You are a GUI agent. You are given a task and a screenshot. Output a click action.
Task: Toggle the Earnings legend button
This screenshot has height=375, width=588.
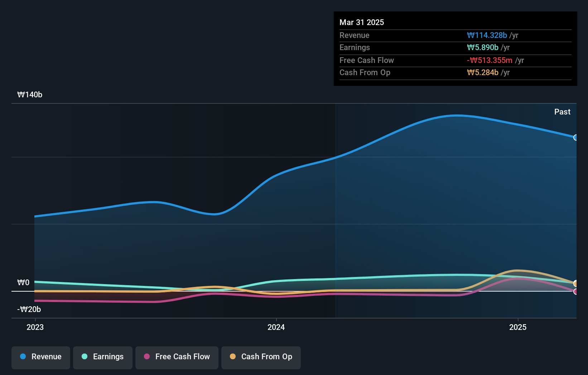point(103,357)
